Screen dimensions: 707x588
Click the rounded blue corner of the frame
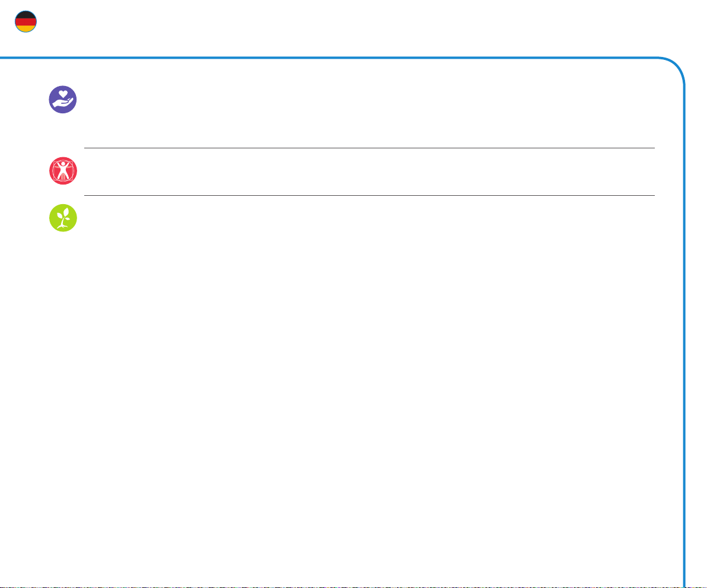(674, 68)
